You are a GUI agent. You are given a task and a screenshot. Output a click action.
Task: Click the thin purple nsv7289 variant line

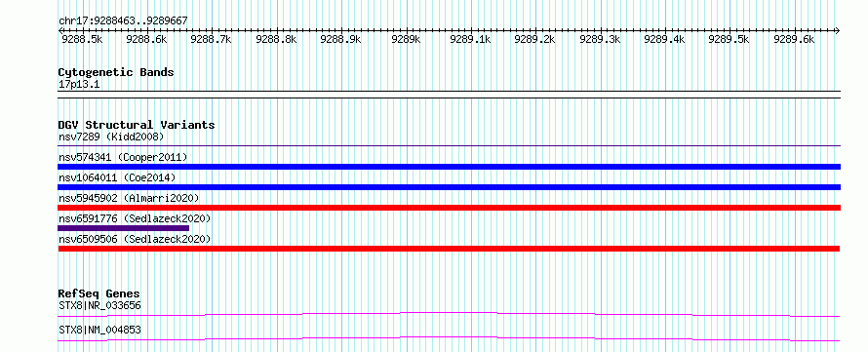point(449,146)
